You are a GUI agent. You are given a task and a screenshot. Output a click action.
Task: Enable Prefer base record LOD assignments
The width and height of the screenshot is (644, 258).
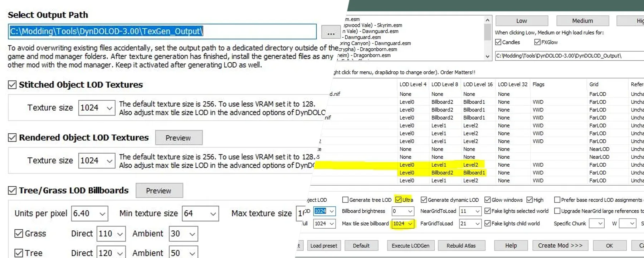557,200
